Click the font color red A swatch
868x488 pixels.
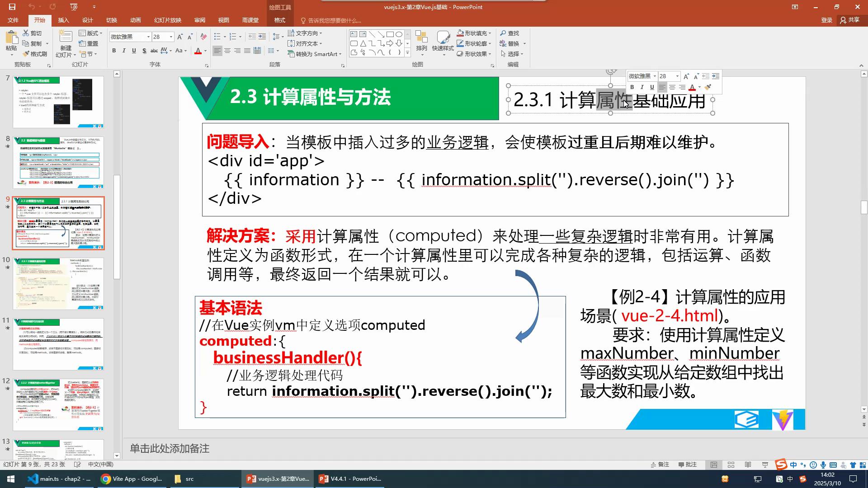click(198, 51)
